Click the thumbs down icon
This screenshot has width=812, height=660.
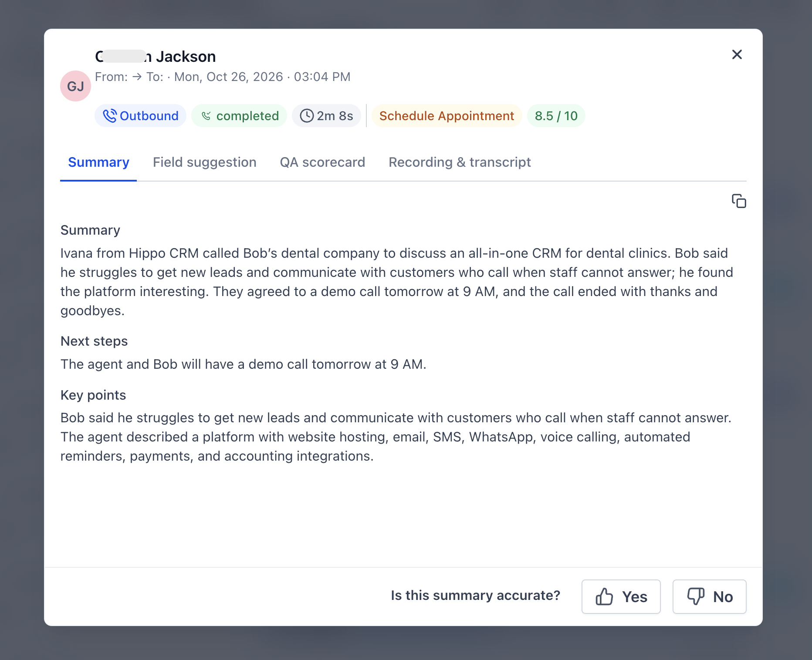pos(696,596)
